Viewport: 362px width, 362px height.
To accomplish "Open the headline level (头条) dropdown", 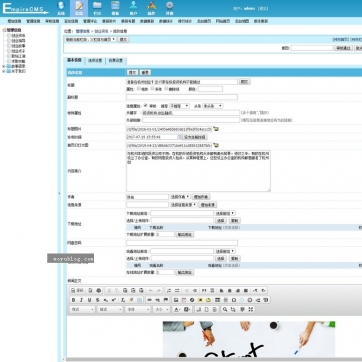I will [x=213, y=106].
